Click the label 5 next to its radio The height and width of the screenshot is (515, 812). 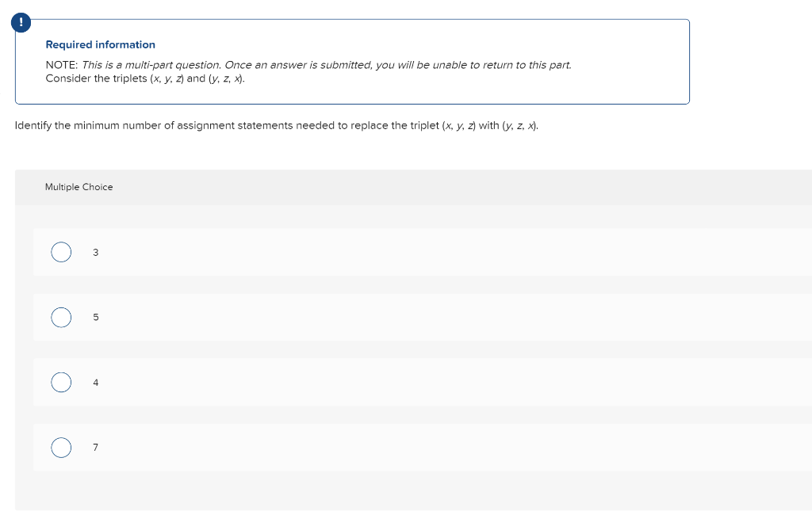(x=95, y=317)
